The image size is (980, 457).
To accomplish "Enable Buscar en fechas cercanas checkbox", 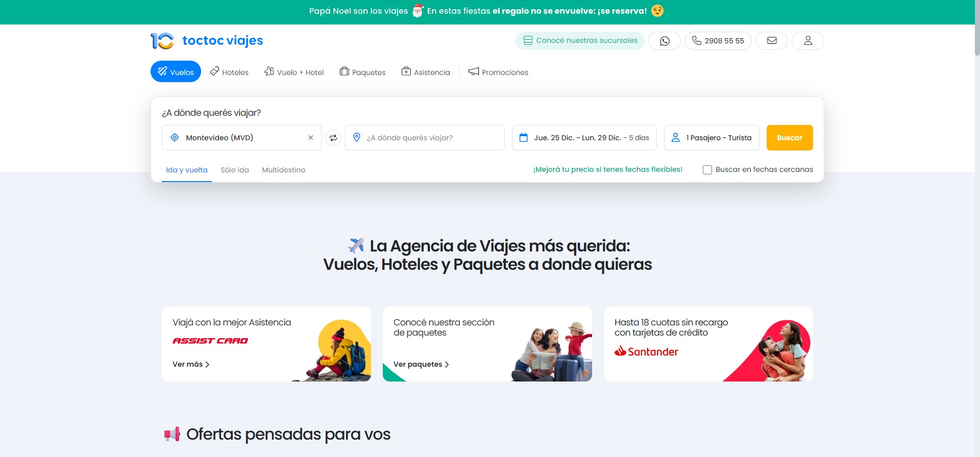I will pos(707,170).
